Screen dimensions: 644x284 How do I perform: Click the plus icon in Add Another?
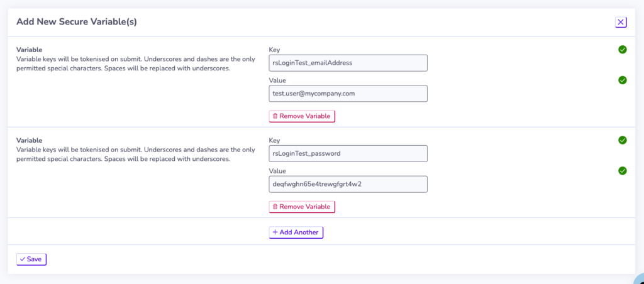[x=275, y=232]
